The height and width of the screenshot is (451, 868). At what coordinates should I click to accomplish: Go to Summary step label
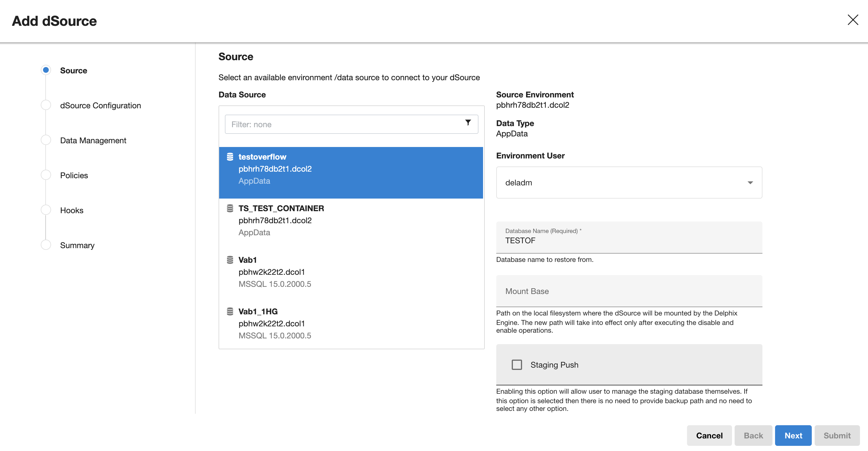77,246
